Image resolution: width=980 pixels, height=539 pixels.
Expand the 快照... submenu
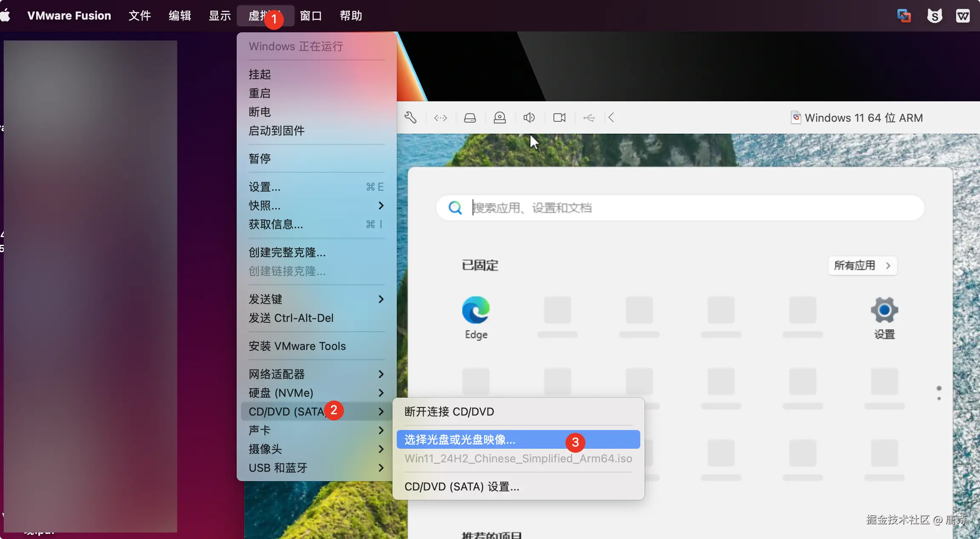pyautogui.click(x=316, y=206)
